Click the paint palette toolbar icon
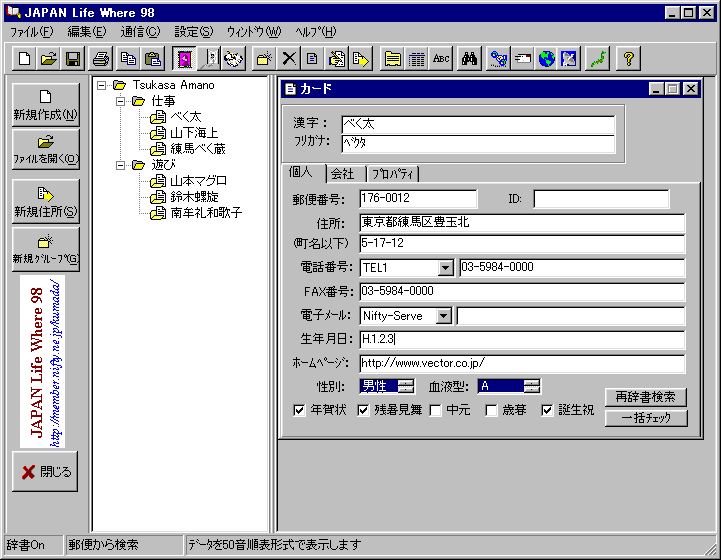 click(x=234, y=59)
